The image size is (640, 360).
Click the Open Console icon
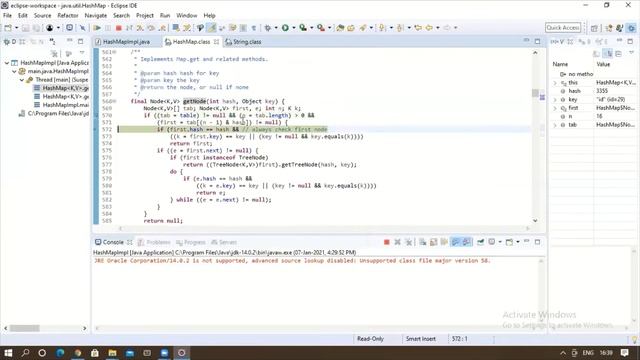click(509, 242)
